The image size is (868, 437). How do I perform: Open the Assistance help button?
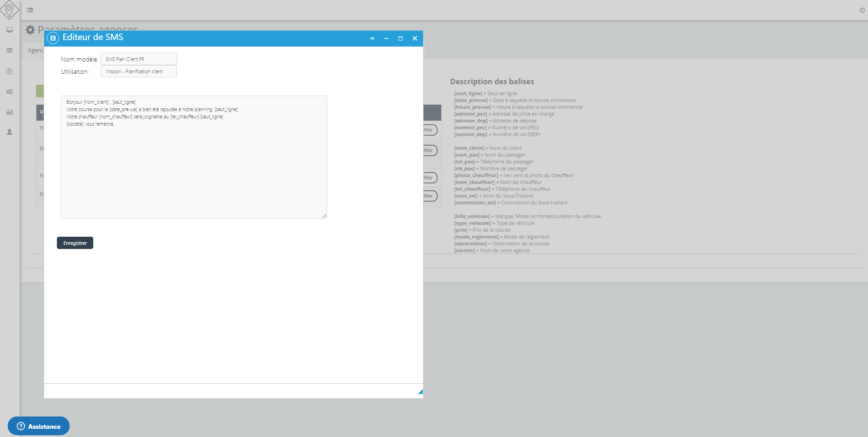(x=38, y=426)
